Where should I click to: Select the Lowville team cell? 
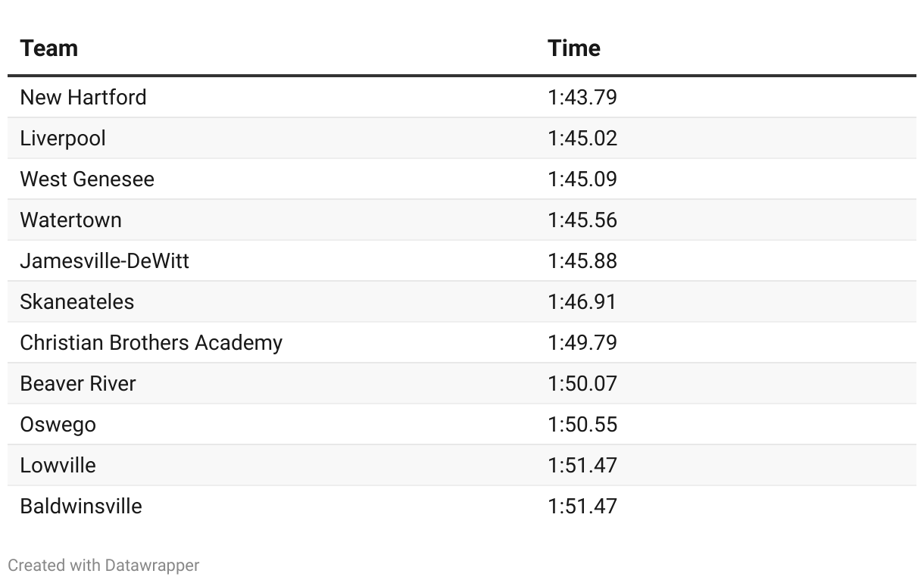(58, 466)
